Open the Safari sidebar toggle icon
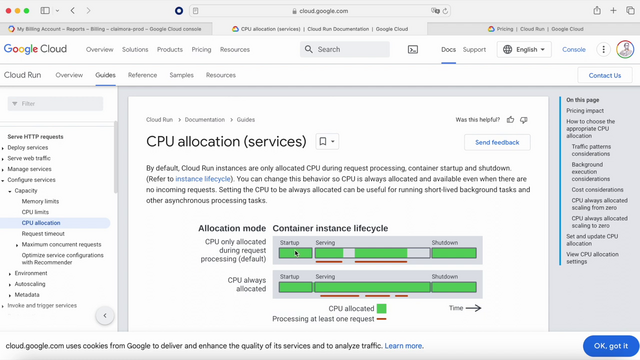The image size is (640, 360). click(x=45, y=11)
